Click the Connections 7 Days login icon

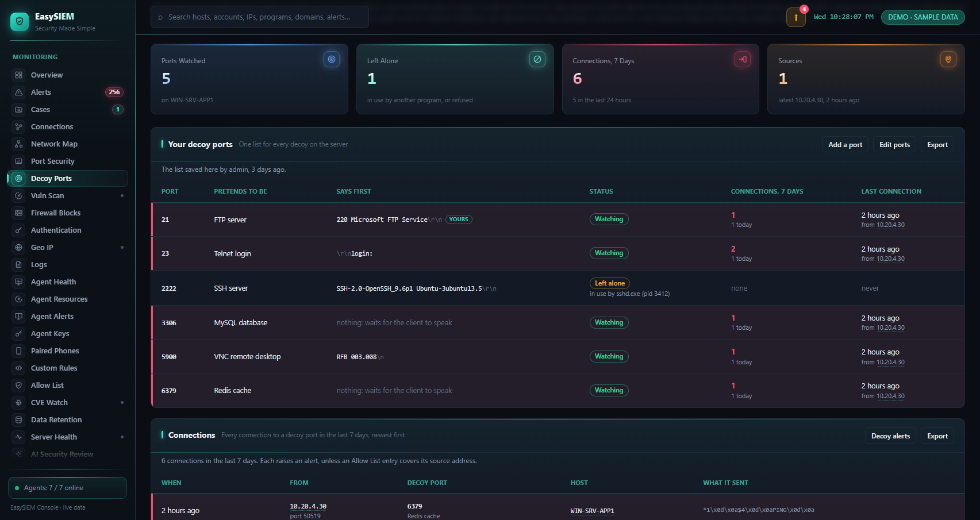coord(743,59)
